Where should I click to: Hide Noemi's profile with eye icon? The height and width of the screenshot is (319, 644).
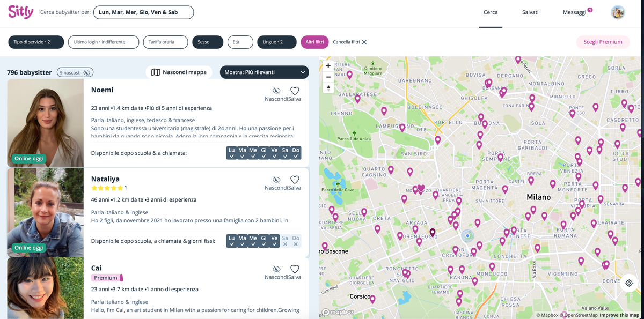(276, 91)
